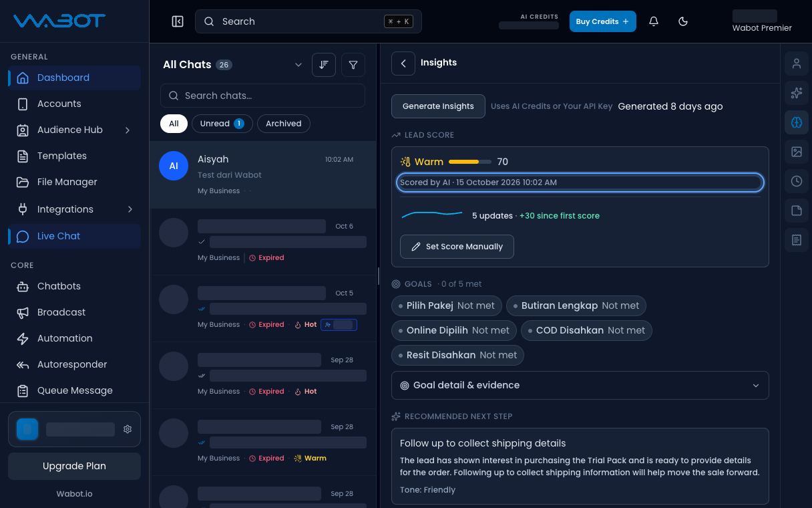Open the Aisyah chat conversation

pyautogui.click(x=263, y=174)
